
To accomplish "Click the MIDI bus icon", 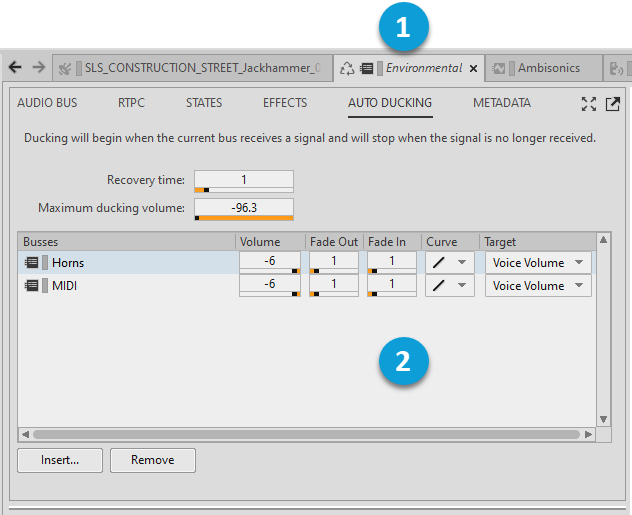I will (x=31, y=286).
